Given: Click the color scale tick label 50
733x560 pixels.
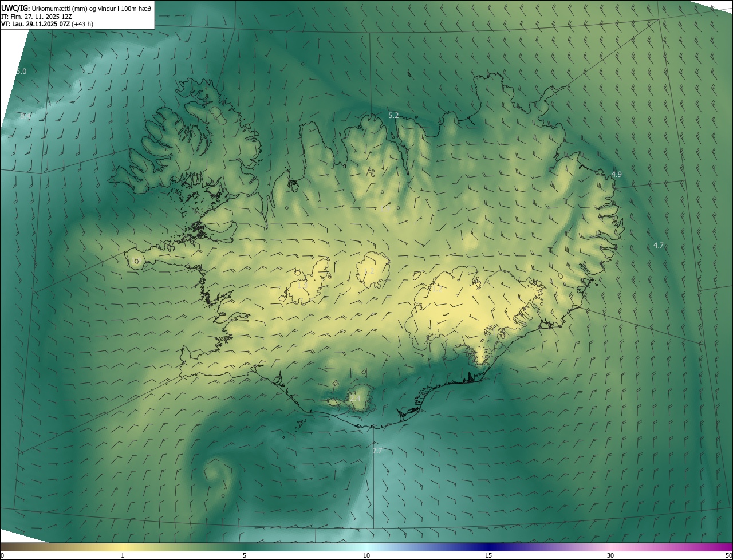Looking at the screenshot, I should 728,555.
